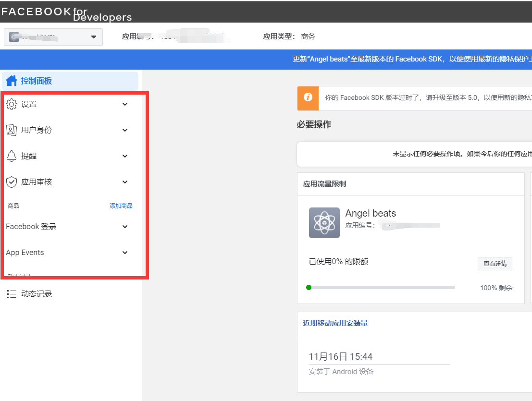Viewport: 532px width, 401px height.
Task: Expand the App Events chevron
Action: point(125,253)
